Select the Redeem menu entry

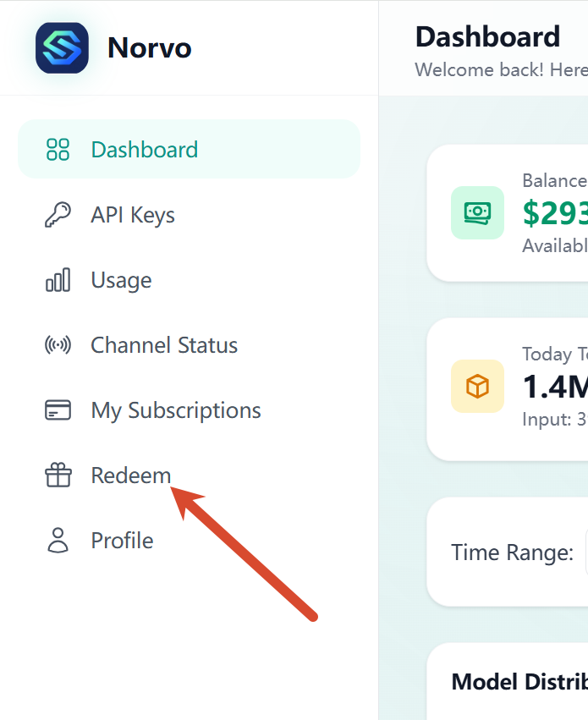190,475
